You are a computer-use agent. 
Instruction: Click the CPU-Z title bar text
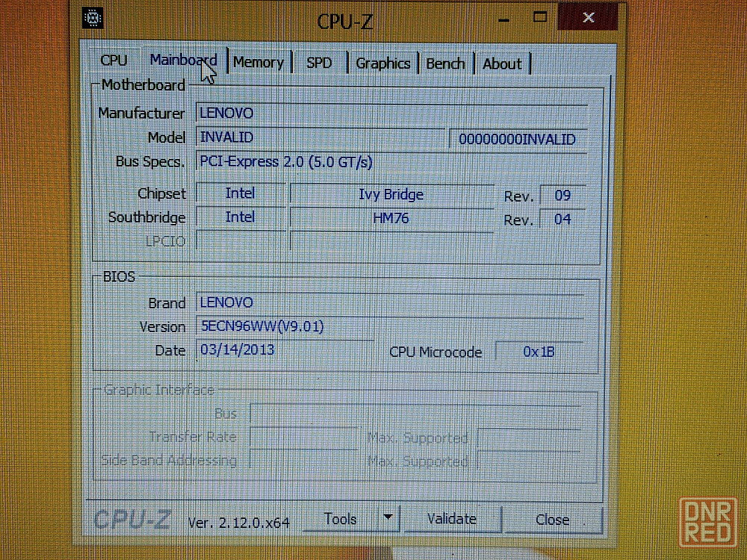[345, 22]
